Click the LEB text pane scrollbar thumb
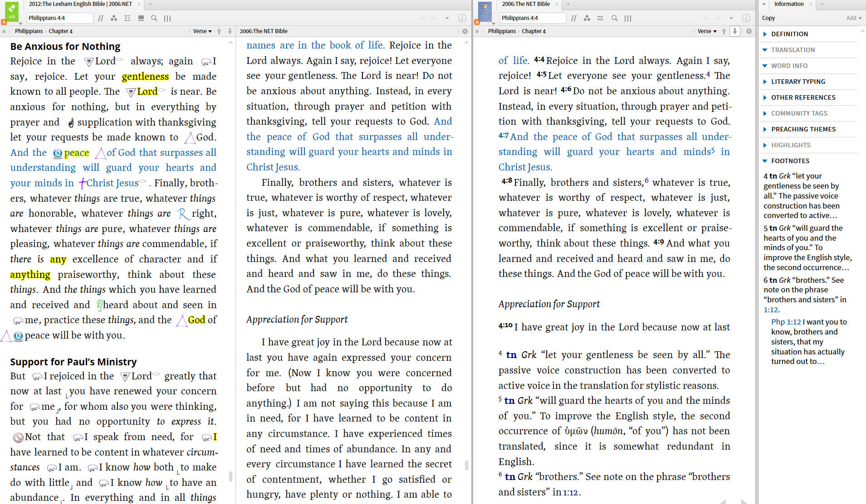The width and height of the screenshot is (866, 504). (230, 476)
